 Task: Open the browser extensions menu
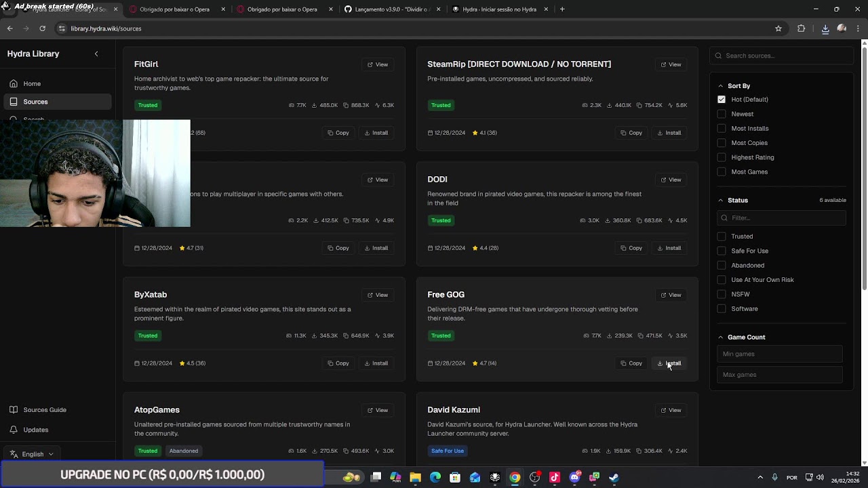[802, 28]
